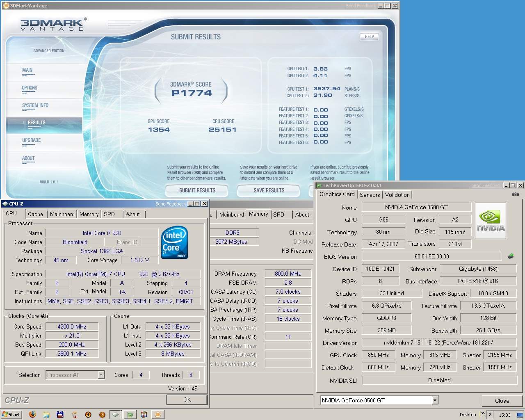Open the SPD tab in front CPU-Z window
Viewport: 525px width, 420px height.
tap(110, 214)
